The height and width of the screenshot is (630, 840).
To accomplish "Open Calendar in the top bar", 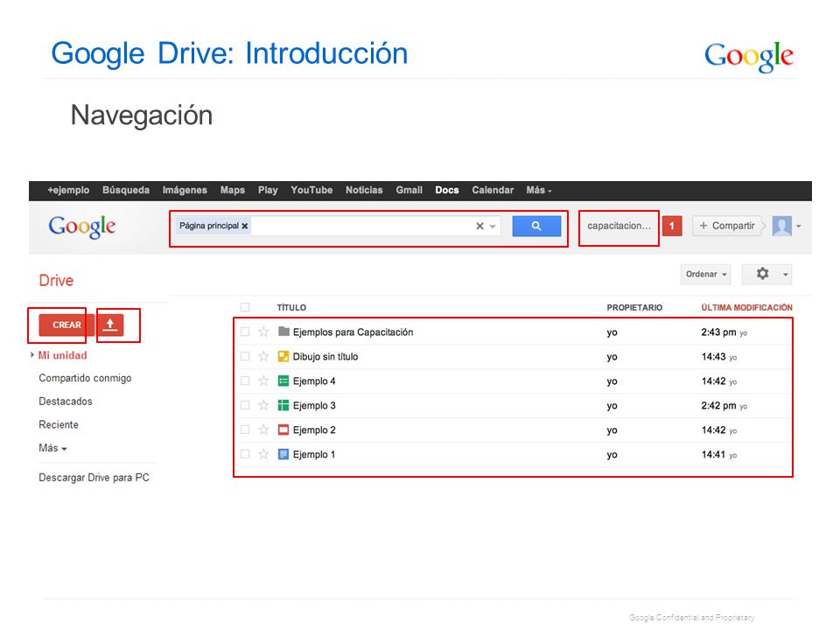I will 493,190.
